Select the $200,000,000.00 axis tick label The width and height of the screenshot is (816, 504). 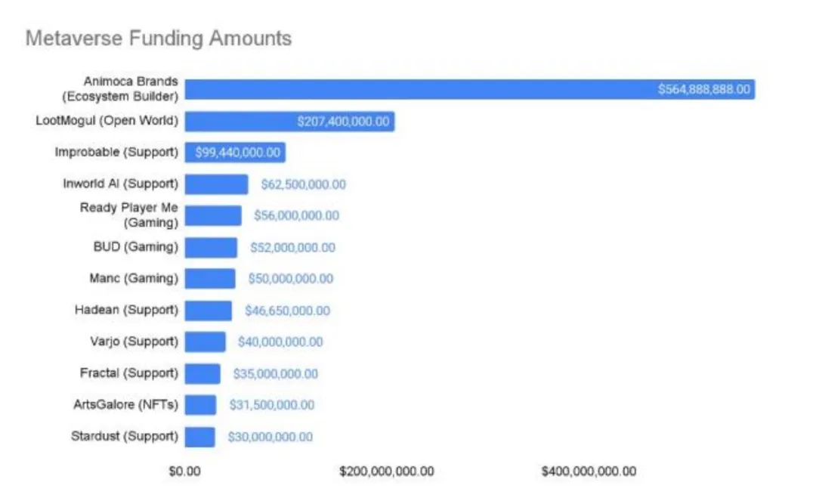click(x=387, y=472)
